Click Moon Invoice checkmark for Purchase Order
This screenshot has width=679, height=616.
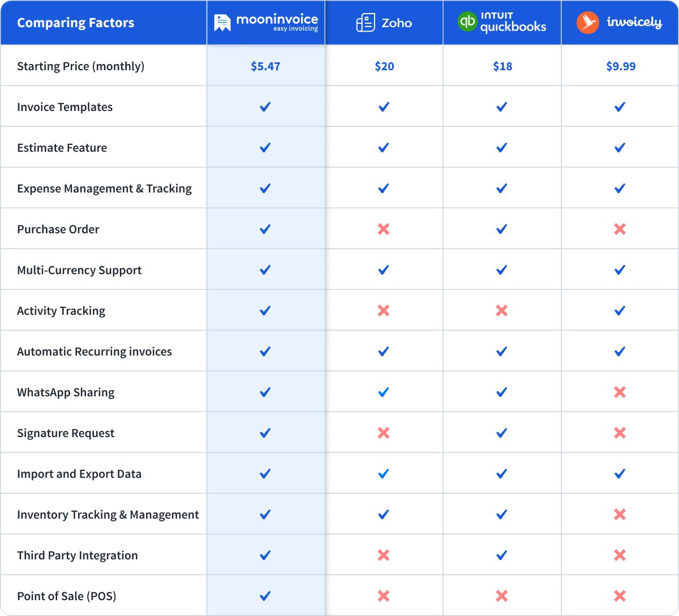[265, 229]
